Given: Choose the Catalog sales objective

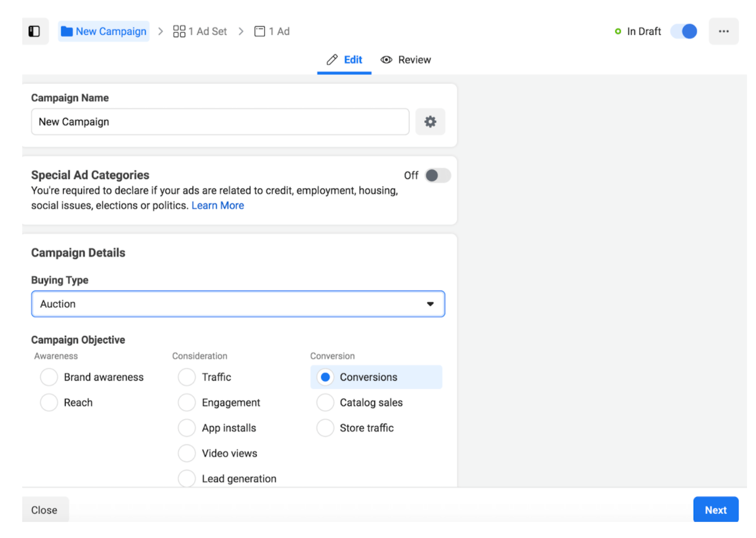Looking at the screenshot, I should [325, 403].
